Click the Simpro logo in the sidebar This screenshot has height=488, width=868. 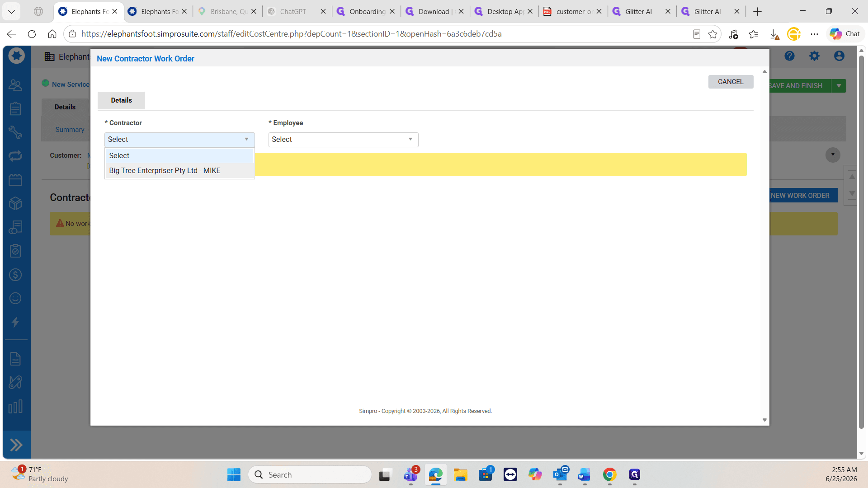point(16,56)
